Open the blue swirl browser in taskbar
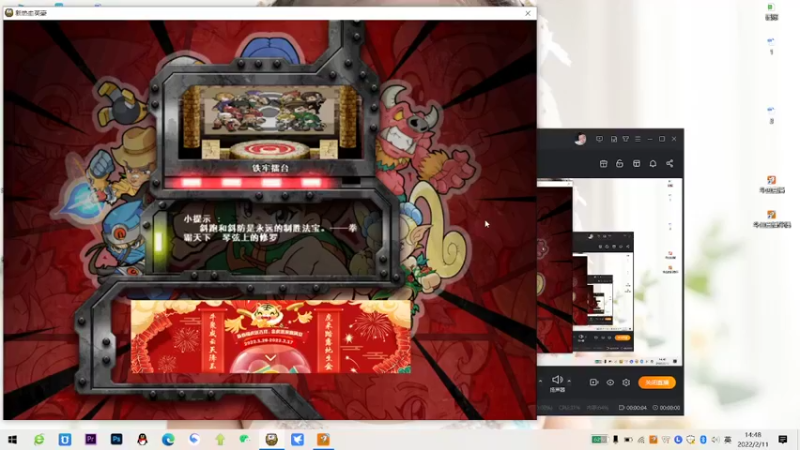Image resolution: width=800 pixels, height=450 pixels. coord(194,439)
